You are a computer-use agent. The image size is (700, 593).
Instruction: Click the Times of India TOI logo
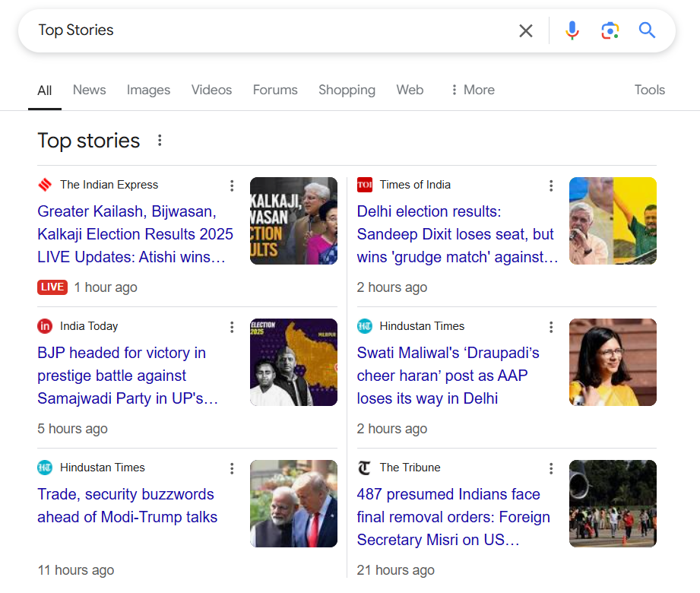click(x=364, y=185)
